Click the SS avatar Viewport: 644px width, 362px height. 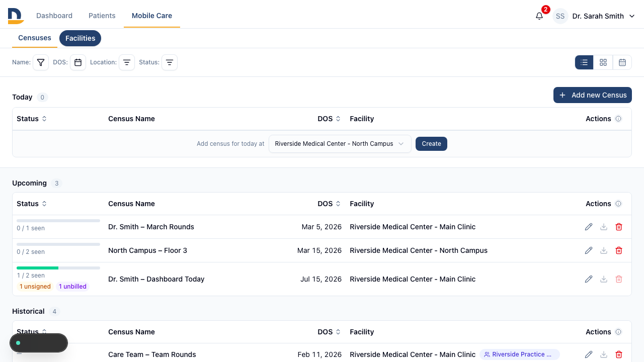pyautogui.click(x=560, y=16)
